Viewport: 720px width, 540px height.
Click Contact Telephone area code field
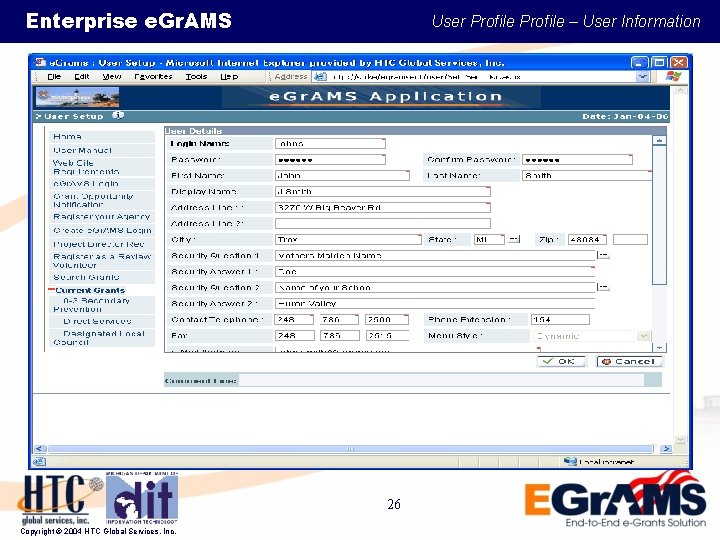click(294, 320)
